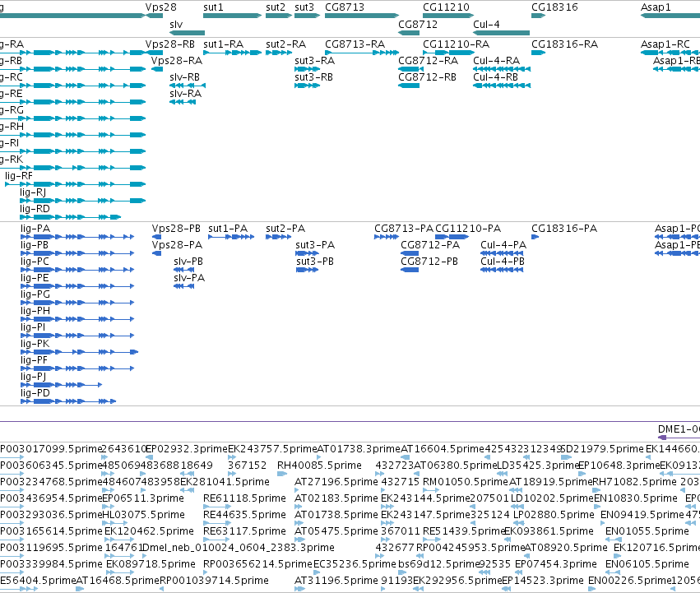Click the lig-PG protein feature
This screenshot has width=700, height=593.
pos(77,303)
